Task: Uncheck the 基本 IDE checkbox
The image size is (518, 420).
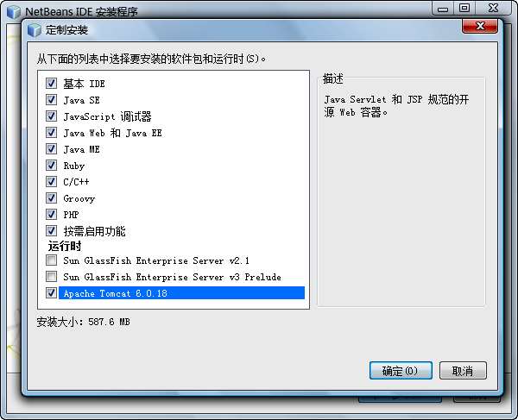Action: 51,83
